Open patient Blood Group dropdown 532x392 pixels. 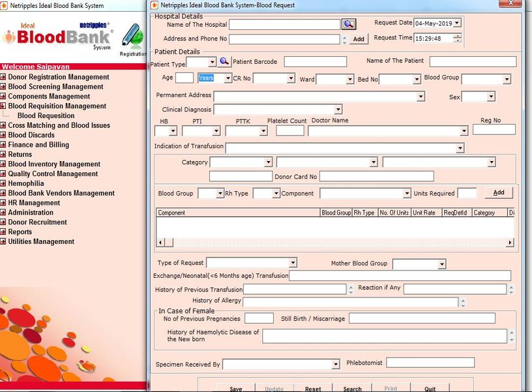[507, 80]
